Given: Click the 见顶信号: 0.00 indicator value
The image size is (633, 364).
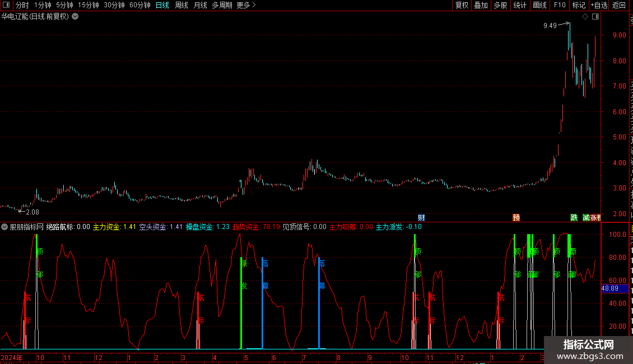Looking at the screenshot, I should (304, 227).
